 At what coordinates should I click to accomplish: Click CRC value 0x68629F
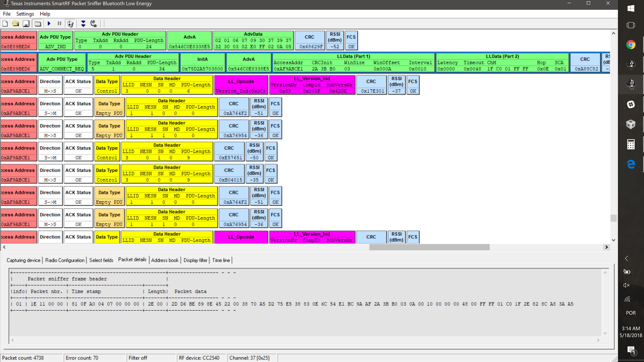tap(311, 46)
